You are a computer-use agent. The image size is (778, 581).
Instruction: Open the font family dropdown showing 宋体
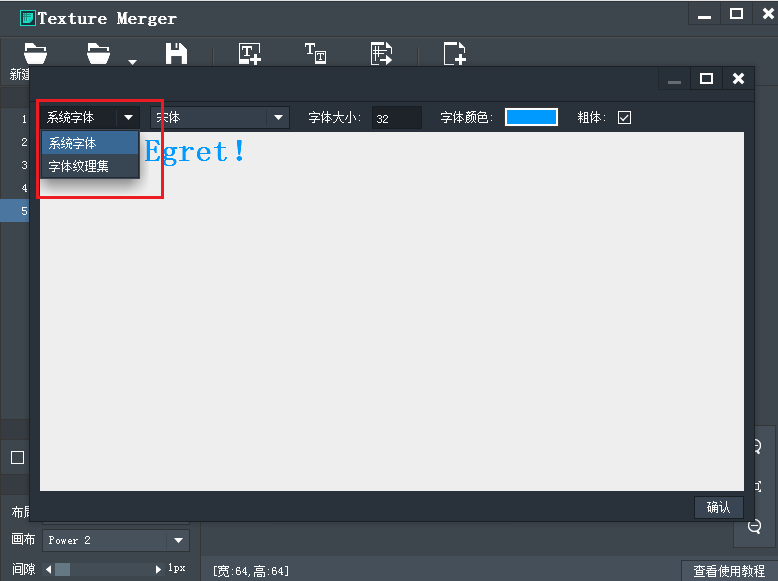(220, 118)
